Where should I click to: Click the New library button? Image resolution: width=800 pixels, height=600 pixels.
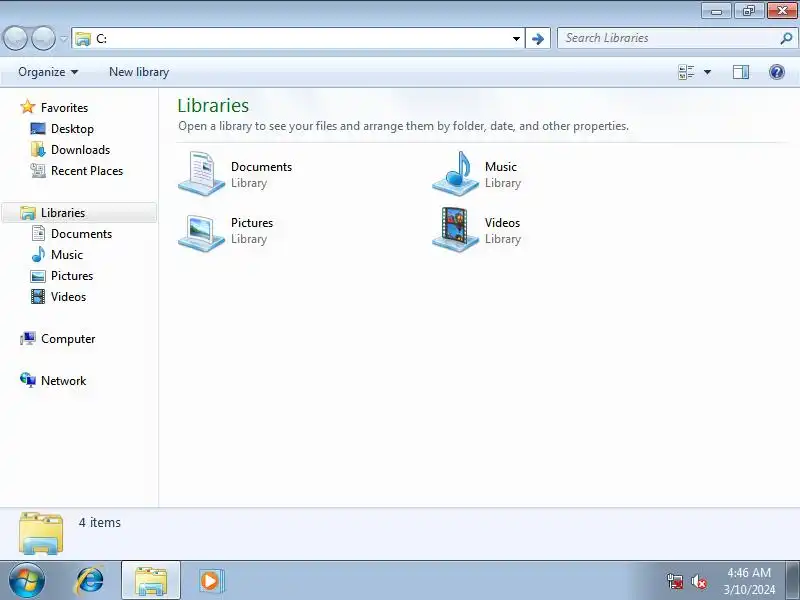click(139, 72)
